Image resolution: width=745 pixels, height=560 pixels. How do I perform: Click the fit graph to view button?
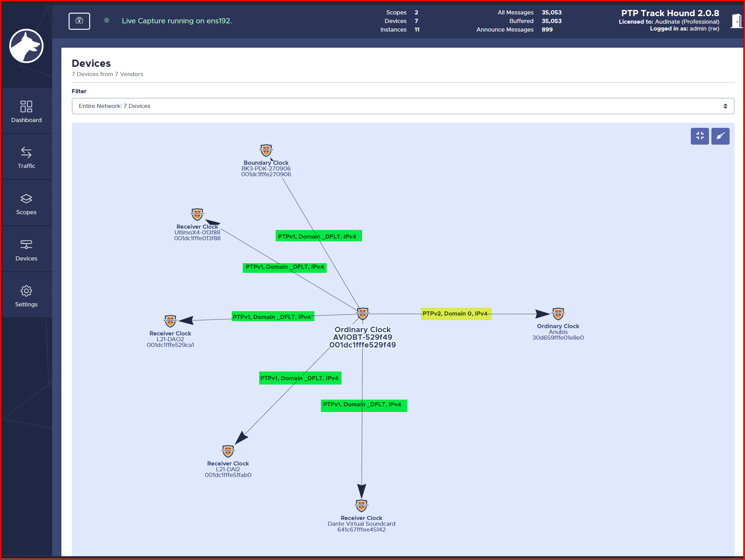(700, 136)
